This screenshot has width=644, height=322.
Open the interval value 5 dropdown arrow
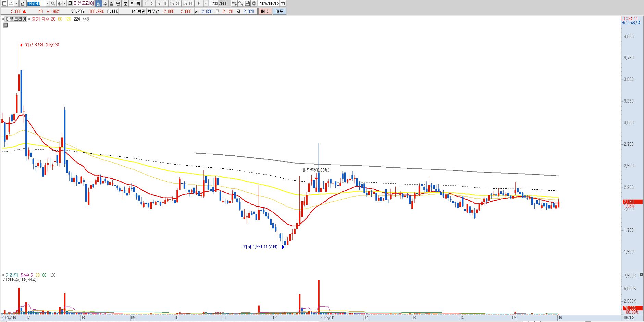pos(206,3)
